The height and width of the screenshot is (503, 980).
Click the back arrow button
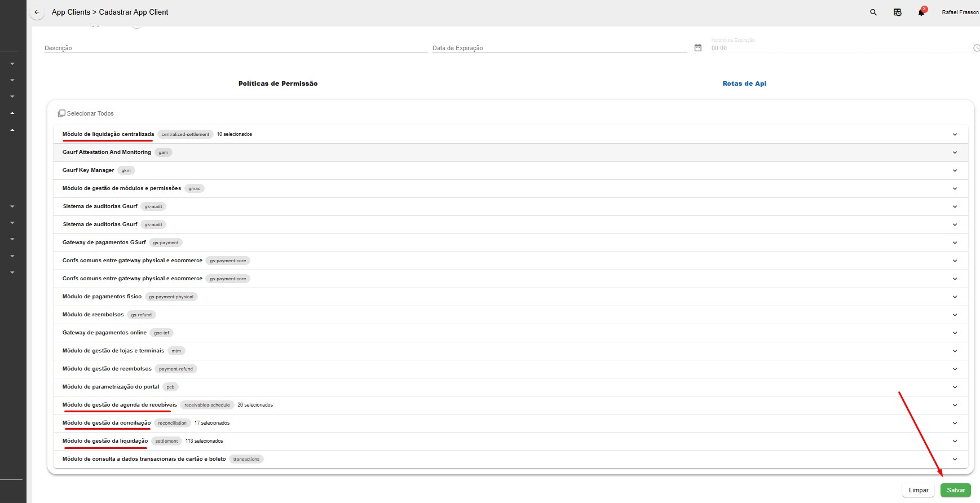(37, 12)
